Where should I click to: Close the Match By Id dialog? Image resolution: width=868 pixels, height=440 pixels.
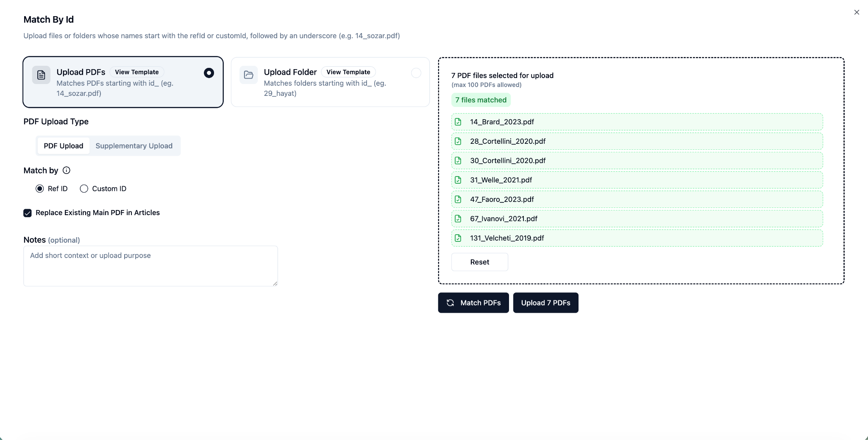coord(857,12)
